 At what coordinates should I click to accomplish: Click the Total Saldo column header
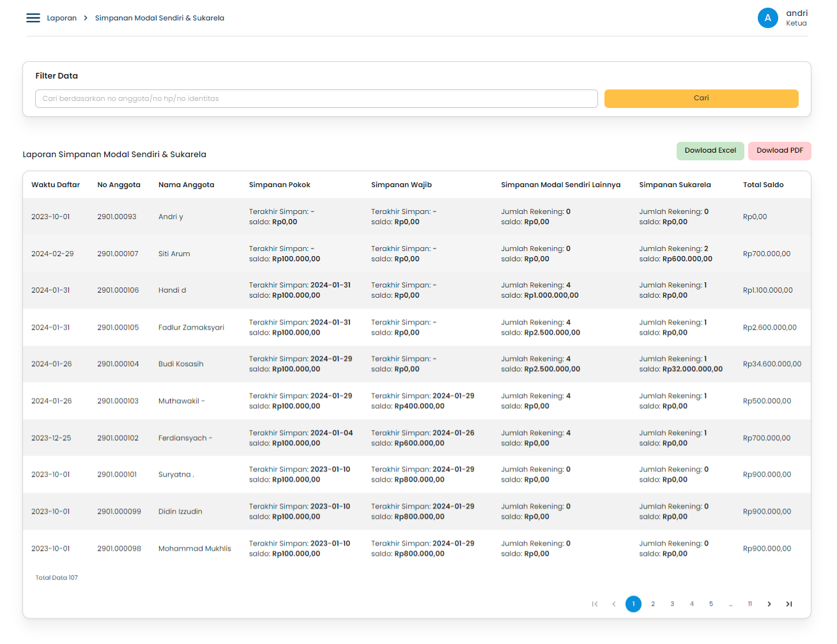click(763, 185)
